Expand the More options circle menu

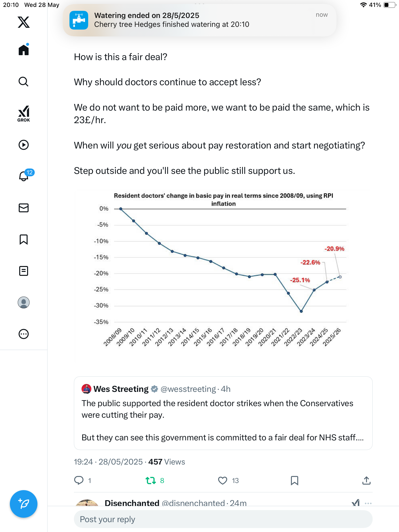(24, 334)
